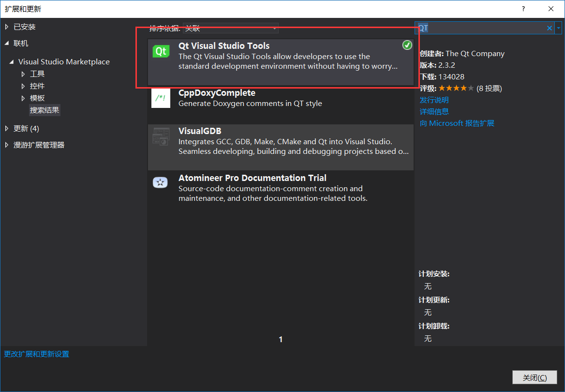Select 工具 in the tree
Screen dimensions: 565x392
(37, 74)
